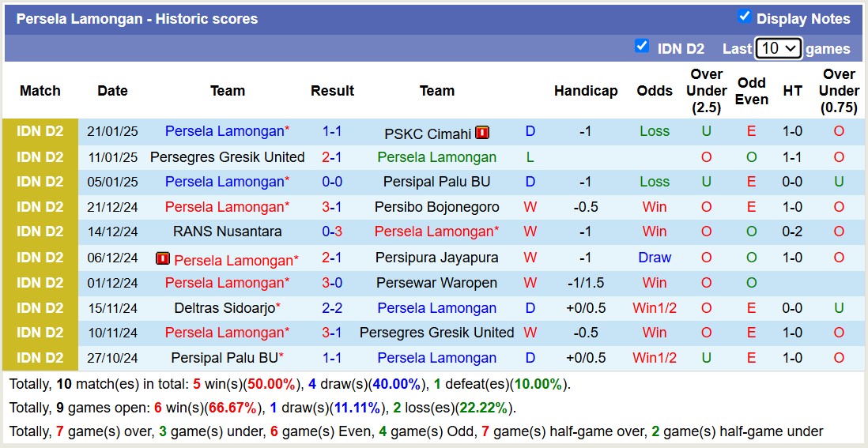
Task: Click the Persipura Jayapura team name
Action: point(436,258)
